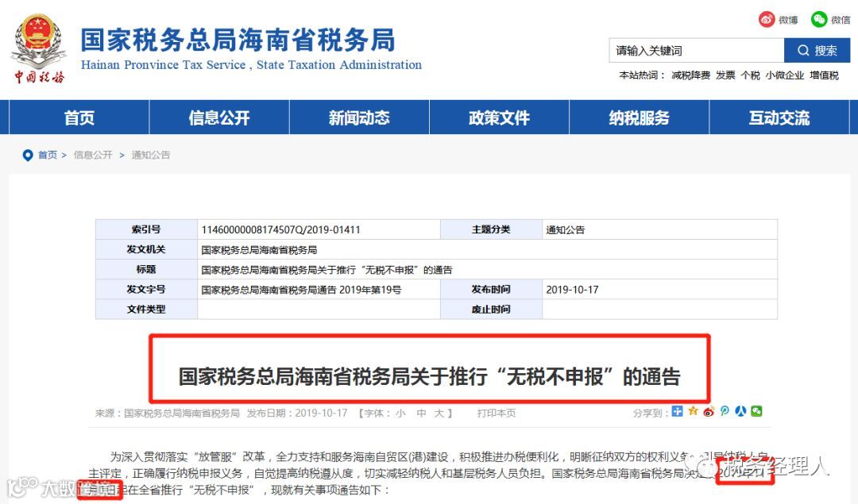Share to WeChat green icon under title

[x=756, y=411]
